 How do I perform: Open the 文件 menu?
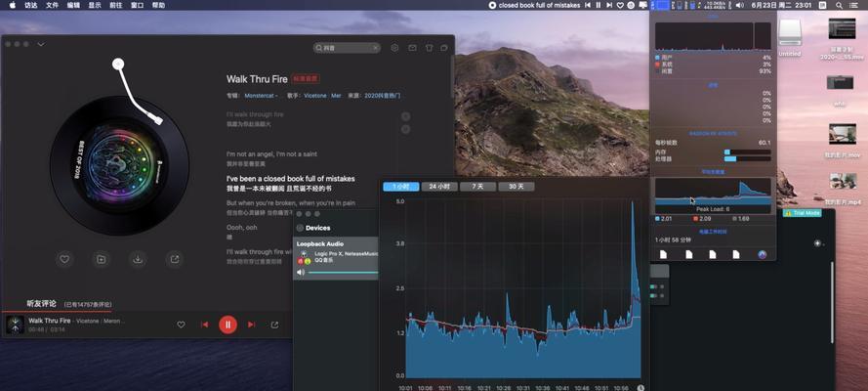[x=52, y=5]
